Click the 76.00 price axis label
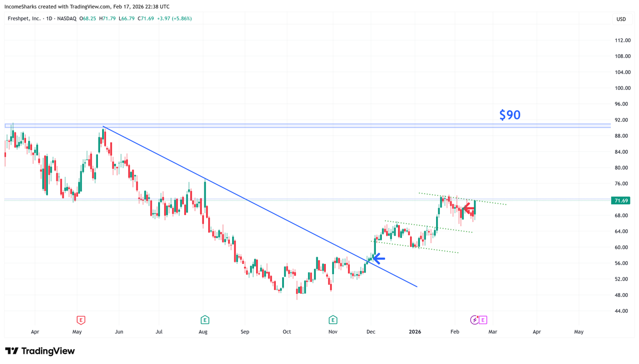Viewport: 639px width, 364px height. (622, 184)
